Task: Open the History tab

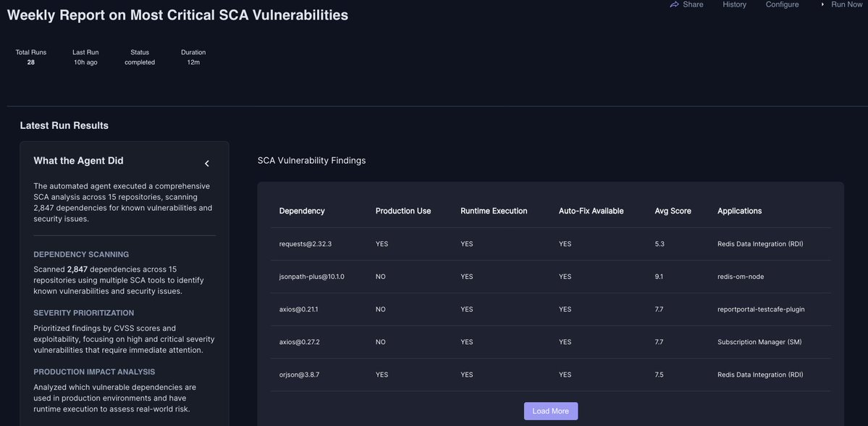Action: [734, 4]
